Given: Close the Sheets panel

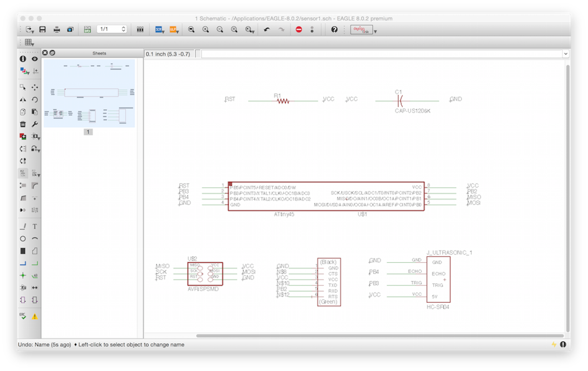Looking at the screenshot, I should pos(45,53).
